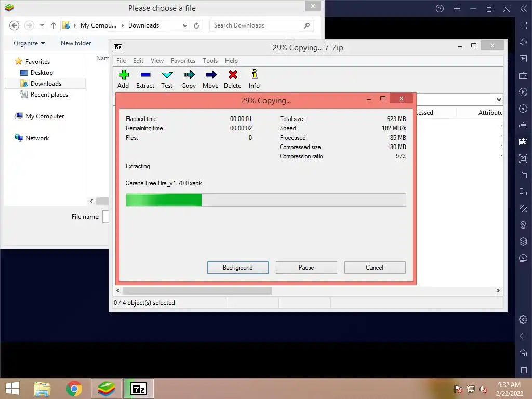Open the Help menu in 7-Zip
The width and height of the screenshot is (532, 399).
coord(231,61)
